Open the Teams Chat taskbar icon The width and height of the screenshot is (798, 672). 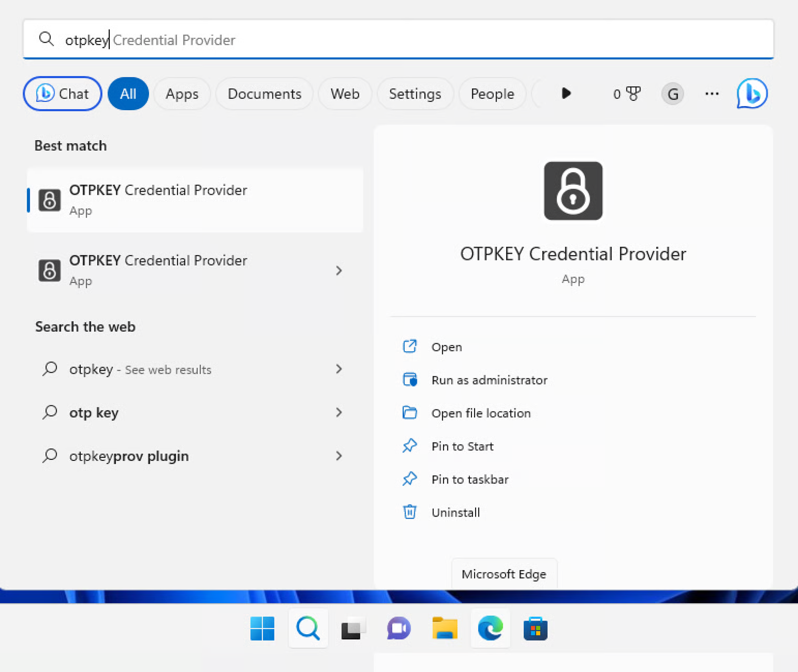pyautogui.click(x=399, y=628)
